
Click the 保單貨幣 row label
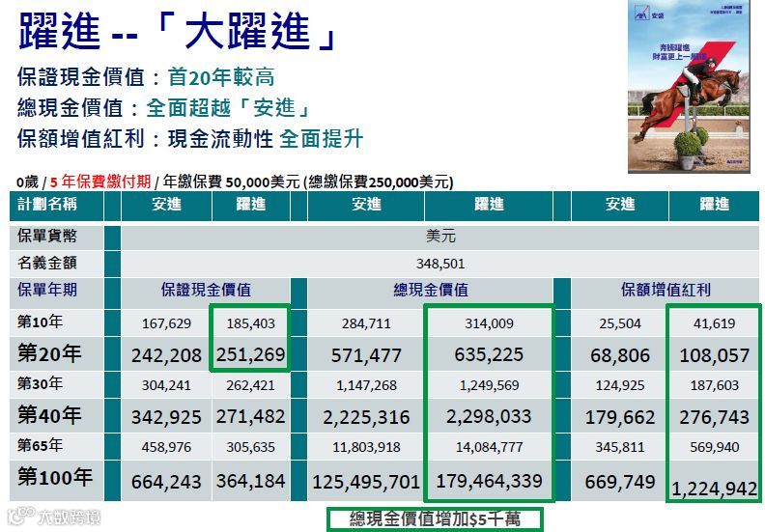pyautogui.click(x=47, y=236)
